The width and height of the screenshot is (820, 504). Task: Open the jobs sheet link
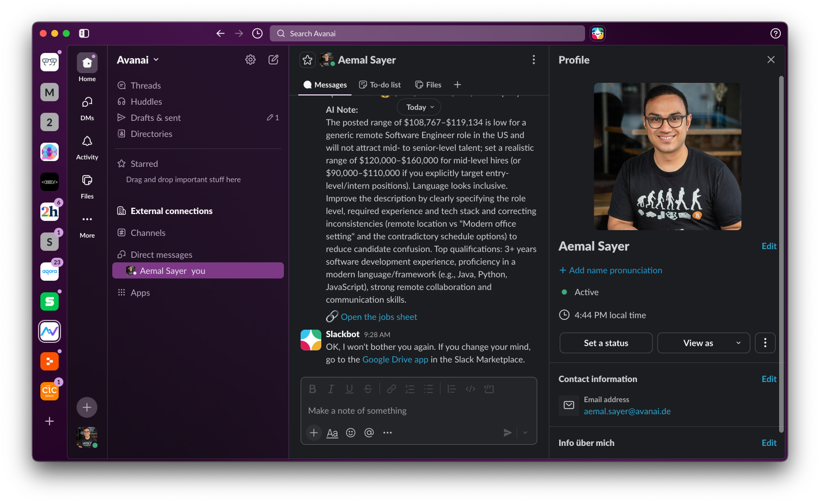pos(379,316)
